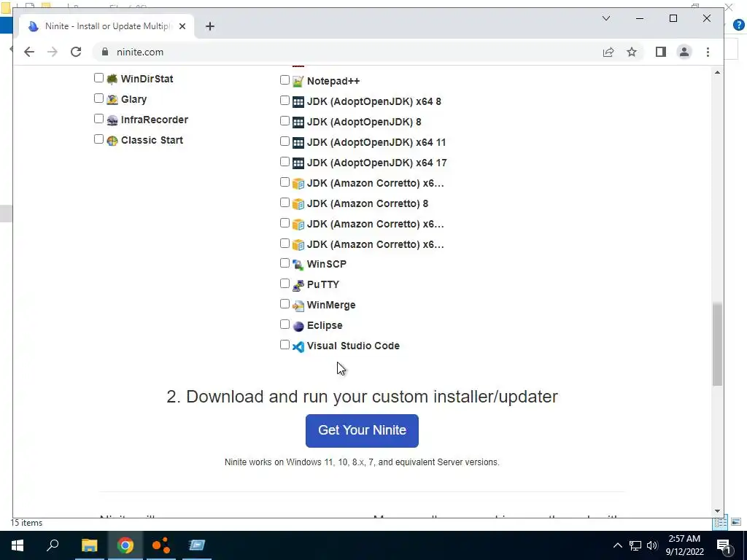The height and width of the screenshot is (560, 747).
Task: Click the scrollbar down arrow
Action: click(718, 511)
